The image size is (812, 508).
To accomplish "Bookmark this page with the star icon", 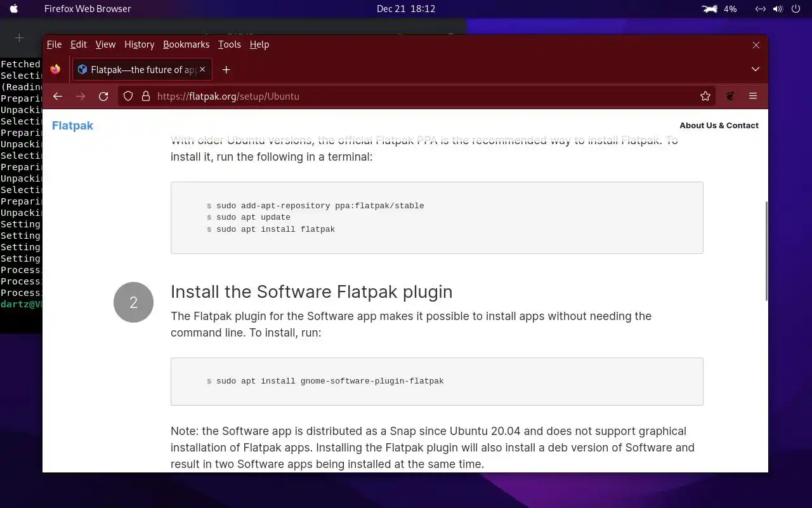I will (705, 96).
